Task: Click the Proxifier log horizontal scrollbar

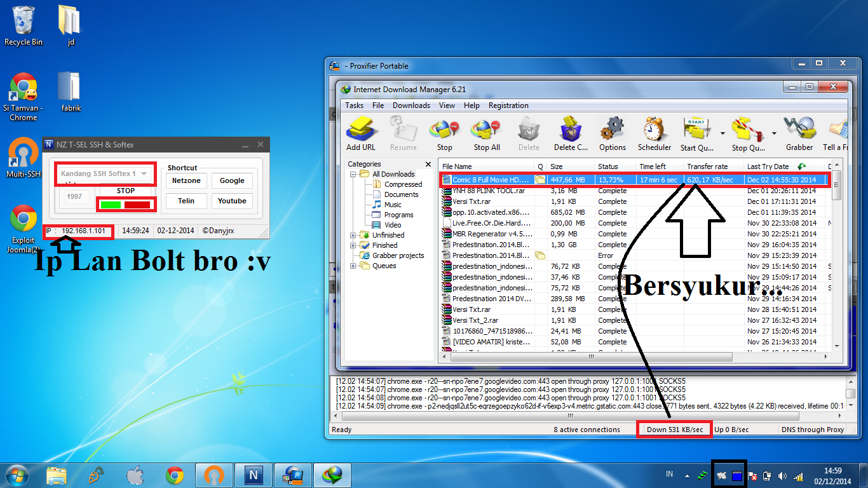Action: click(x=570, y=416)
